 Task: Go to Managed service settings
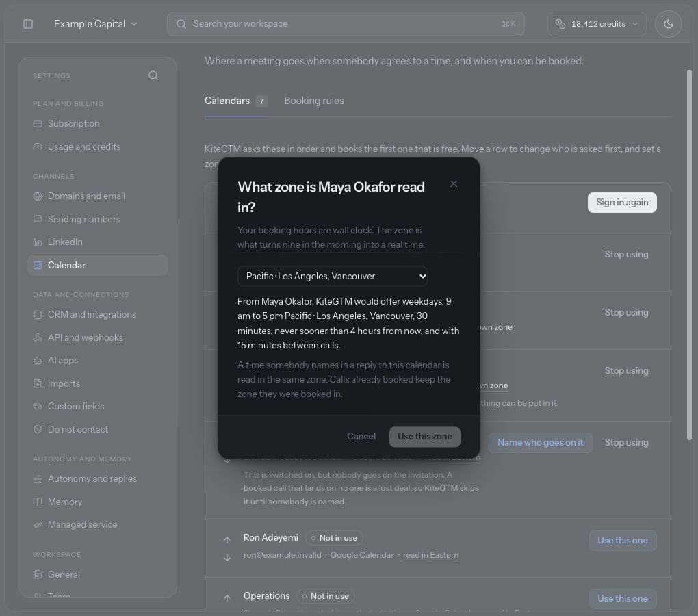98,525
